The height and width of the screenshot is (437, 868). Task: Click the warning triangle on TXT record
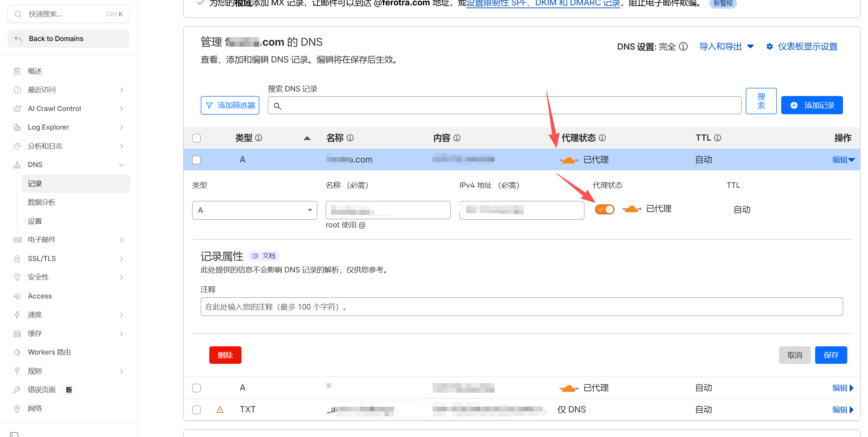click(220, 410)
